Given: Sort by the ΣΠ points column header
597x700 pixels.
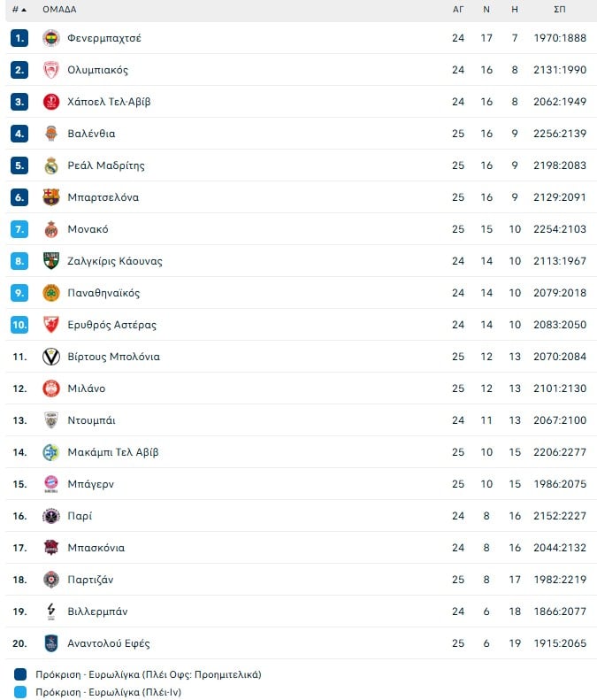Looking at the screenshot, I should [x=560, y=10].
